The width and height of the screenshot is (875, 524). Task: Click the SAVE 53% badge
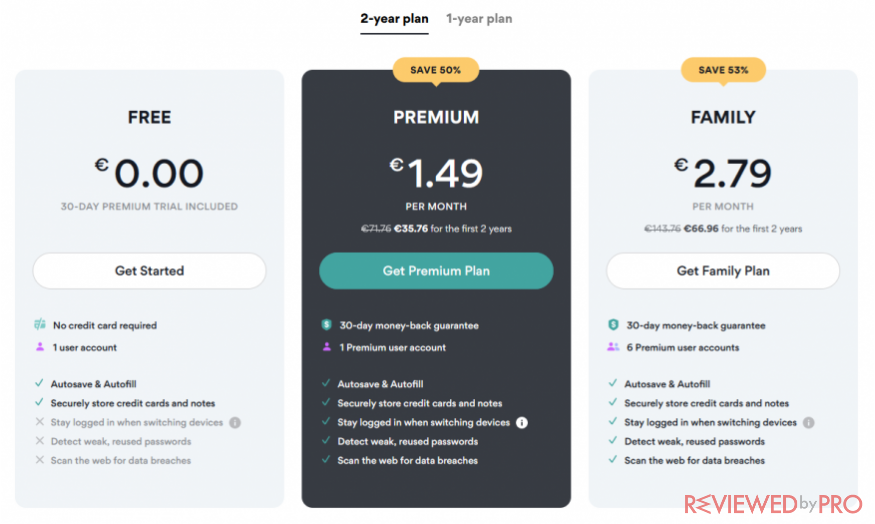point(723,70)
